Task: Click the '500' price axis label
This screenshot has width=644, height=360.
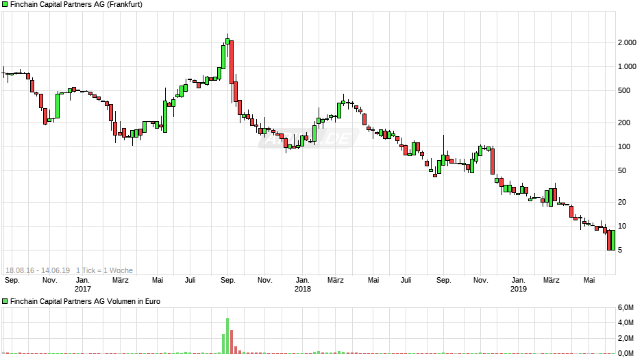Action: [x=624, y=91]
